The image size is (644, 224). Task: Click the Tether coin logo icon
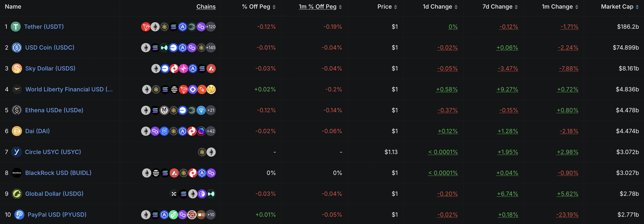[16, 27]
